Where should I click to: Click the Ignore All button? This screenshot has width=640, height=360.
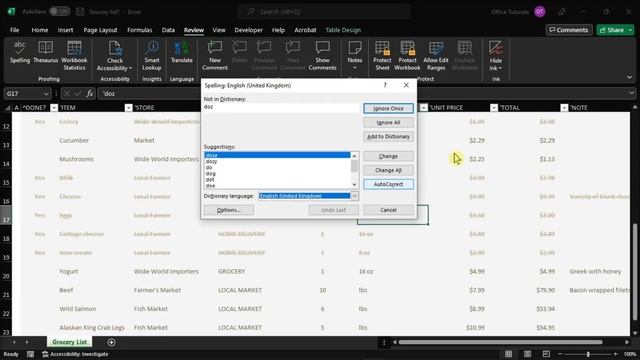[x=388, y=122]
